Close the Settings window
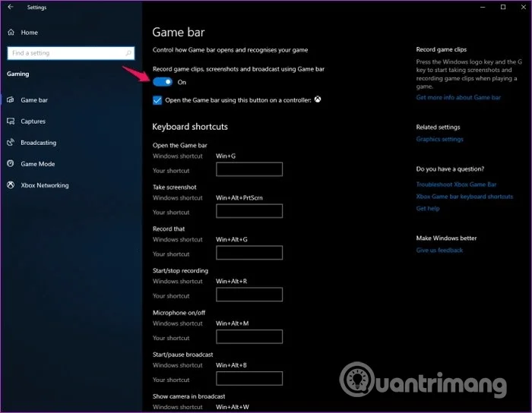 click(523, 7)
